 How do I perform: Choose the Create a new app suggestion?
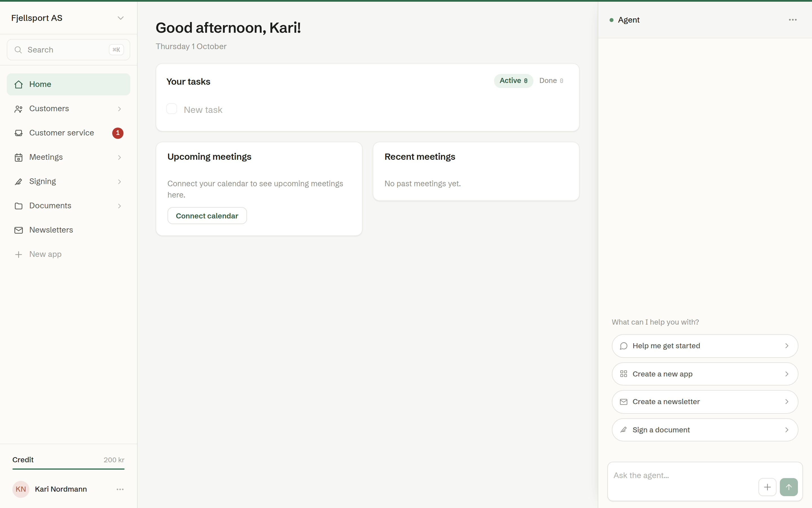[705, 374]
